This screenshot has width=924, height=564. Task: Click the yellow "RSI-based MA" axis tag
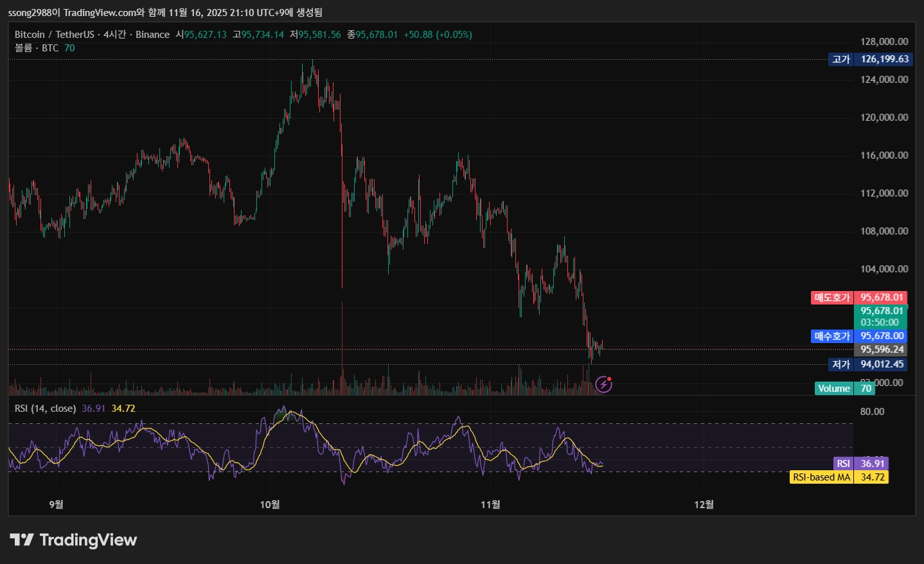pos(822,477)
